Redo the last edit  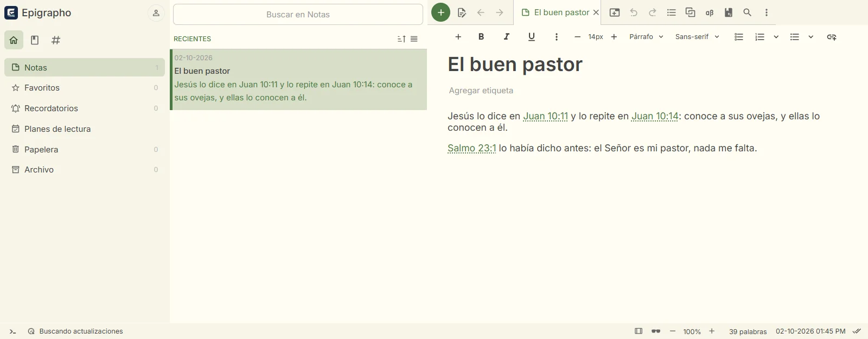pyautogui.click(x=653, y=12)
